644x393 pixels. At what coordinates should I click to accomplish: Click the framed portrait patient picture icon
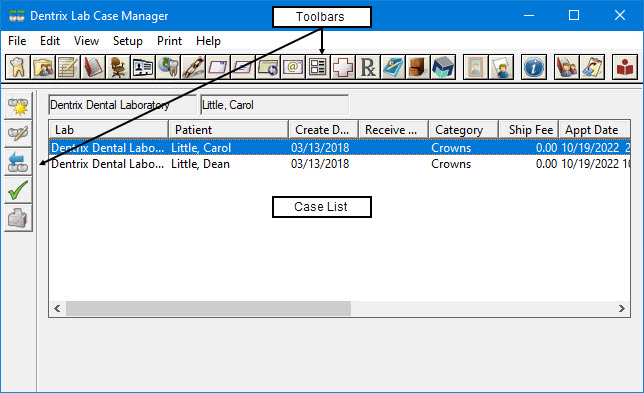click(x=476, y=67)
